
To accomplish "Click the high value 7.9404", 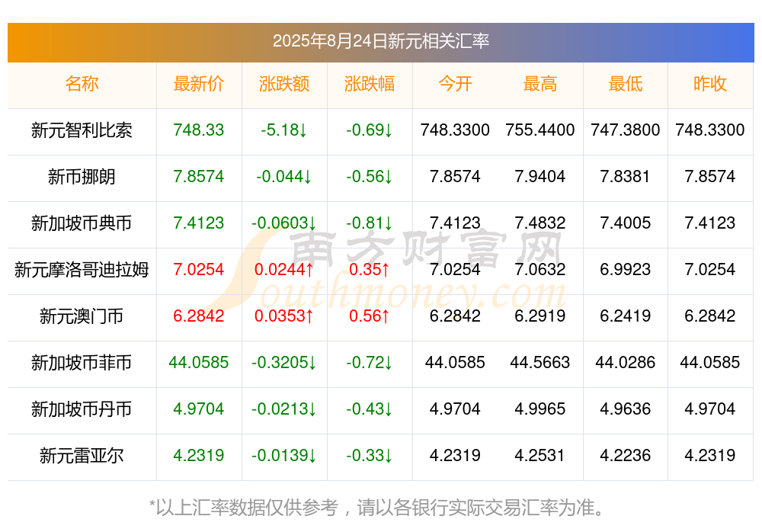I will pyautogui.click(x=540, y=176).
